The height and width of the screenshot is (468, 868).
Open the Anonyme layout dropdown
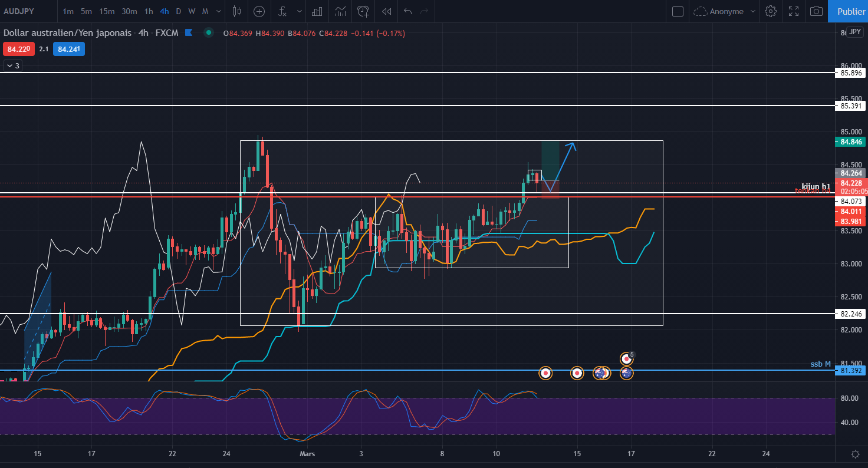(726, 11)
